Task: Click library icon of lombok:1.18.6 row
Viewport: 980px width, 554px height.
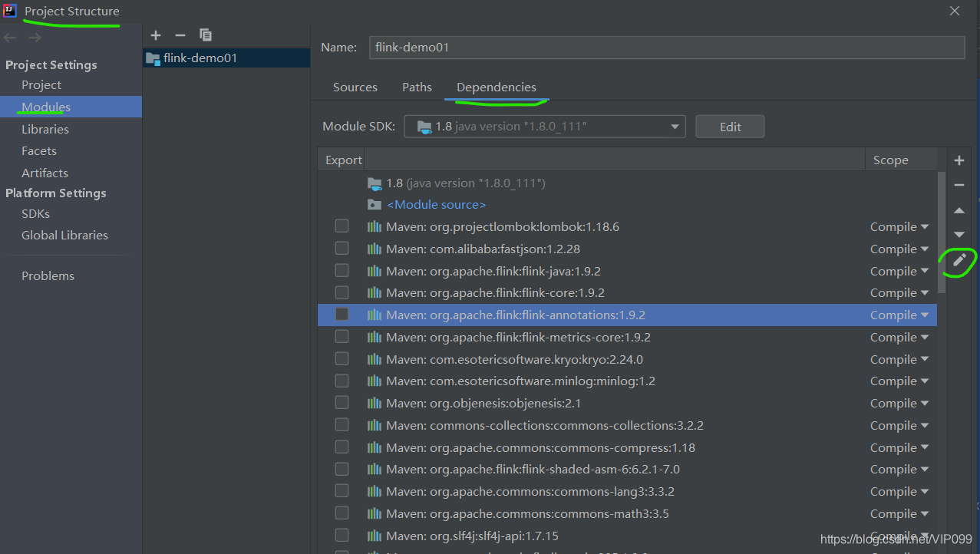Action: [x=375, y=226]
